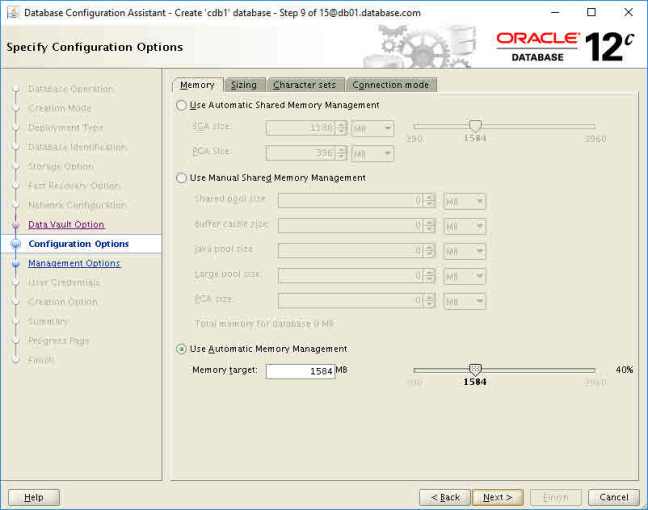
Task: Open the Shared pool size unit dropdown
Action: 465,200
